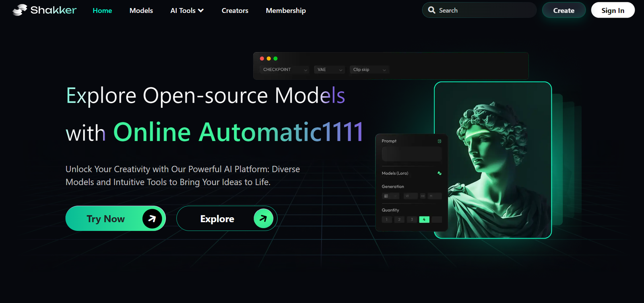Click the arrow icon on Explore
Viewport: 644px width, 303px height.
263,218
